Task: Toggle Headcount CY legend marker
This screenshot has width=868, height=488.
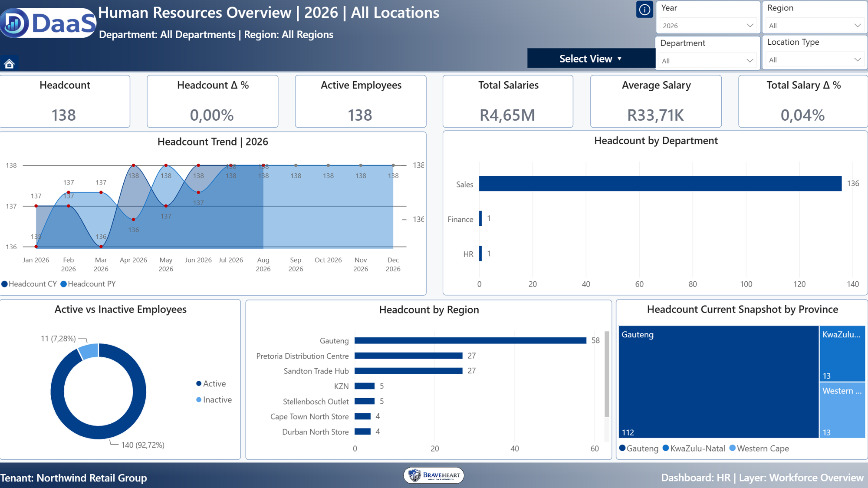Action: point(5,284)
